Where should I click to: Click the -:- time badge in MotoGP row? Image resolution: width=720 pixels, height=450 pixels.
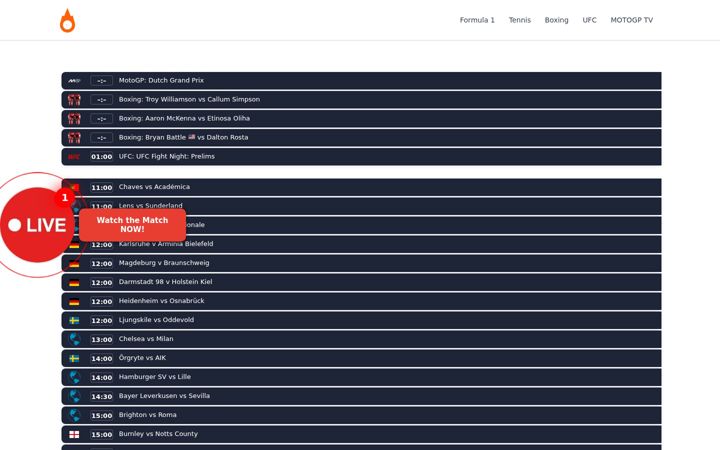101,81
